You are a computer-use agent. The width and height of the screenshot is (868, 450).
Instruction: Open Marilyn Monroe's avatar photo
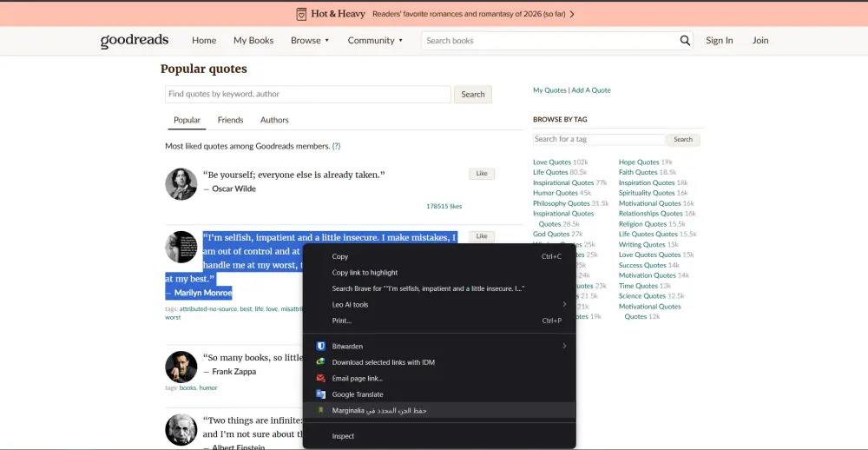pyautogui.click(x=181, y=247)
